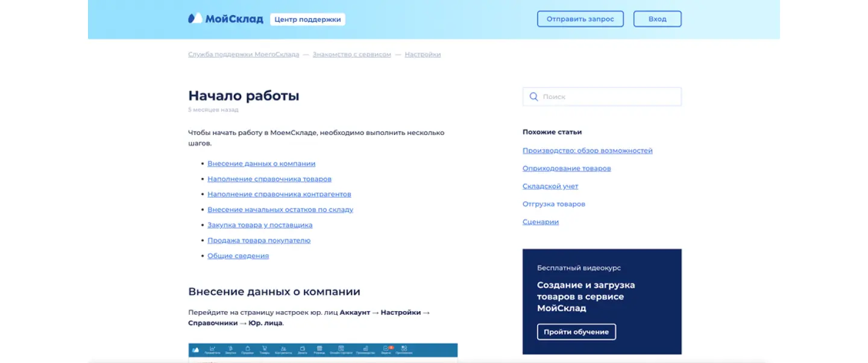Screen dimensions: 868x363
Task: Click the magnifier icon in the search field
Action: coord(533,96)
